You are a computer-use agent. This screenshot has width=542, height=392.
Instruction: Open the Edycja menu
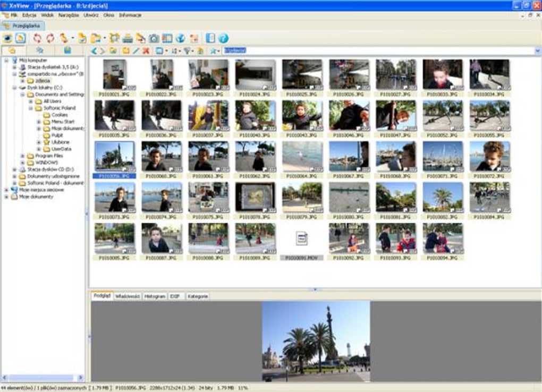29,15
